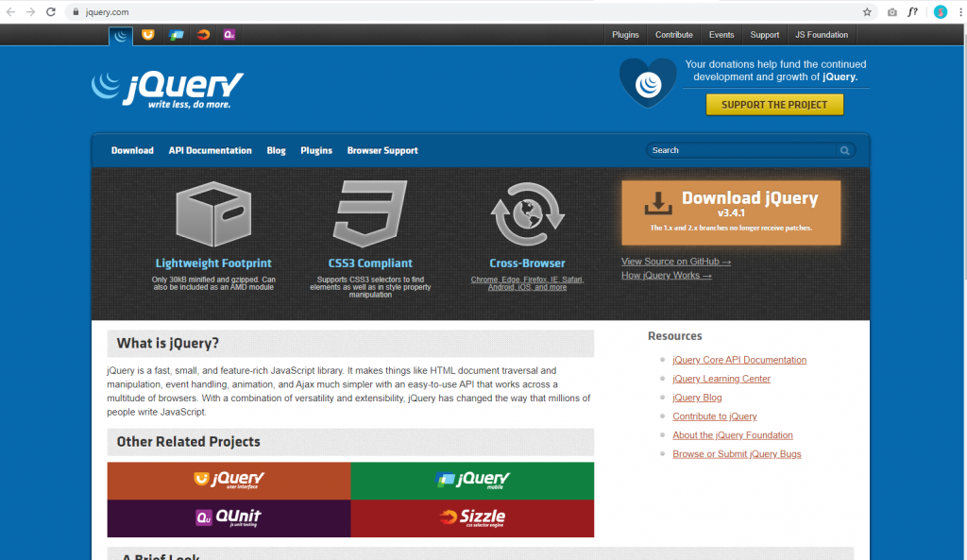
Task: Switch to QUnit project icon in top bar
Action: click(229, 35)
